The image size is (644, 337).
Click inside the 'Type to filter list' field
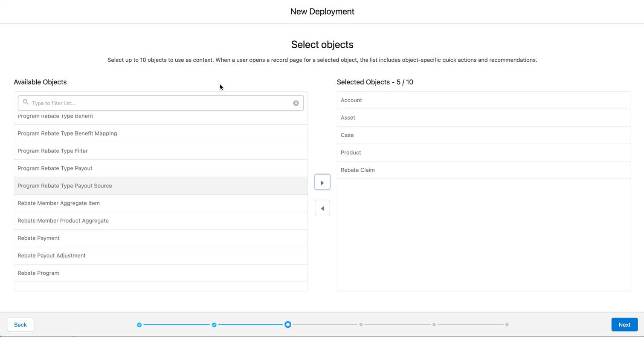click(x=128, y=103)
